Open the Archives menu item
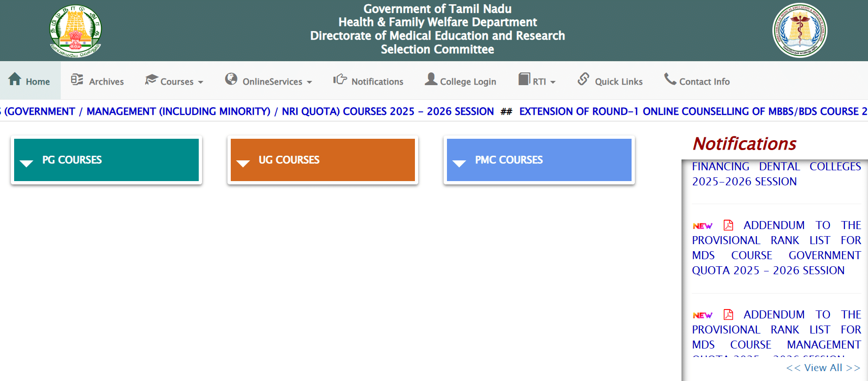Image resolution: width=868 pixels, height=381 pixels. click(x=106, y=82)
